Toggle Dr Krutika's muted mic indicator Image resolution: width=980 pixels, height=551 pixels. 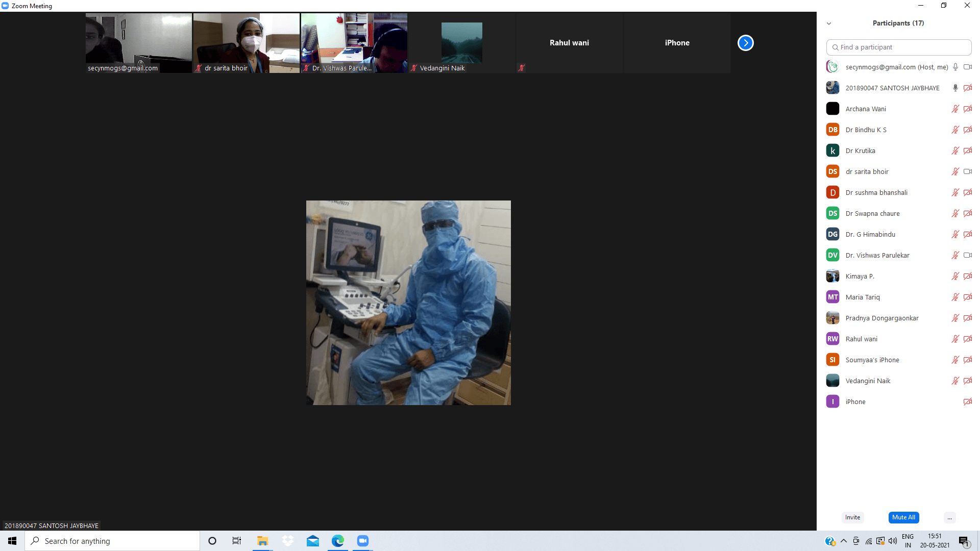(955, 151)
